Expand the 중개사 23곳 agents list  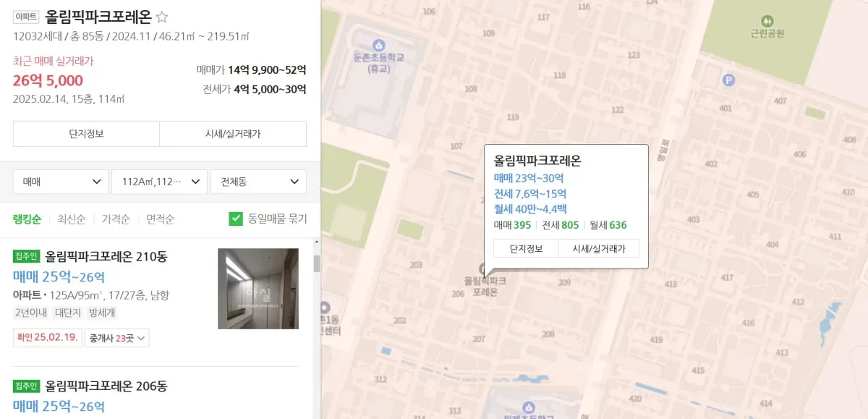click(117, 338)
